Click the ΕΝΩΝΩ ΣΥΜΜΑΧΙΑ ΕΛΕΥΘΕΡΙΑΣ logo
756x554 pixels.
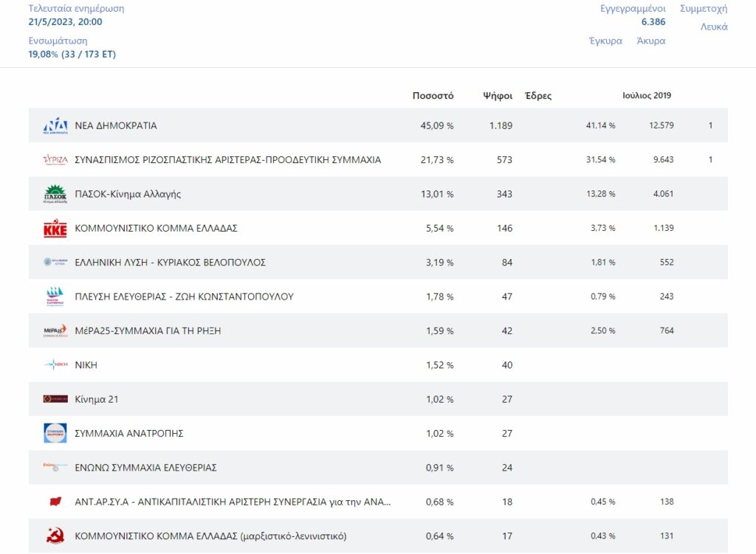click(x=55, y=466)
